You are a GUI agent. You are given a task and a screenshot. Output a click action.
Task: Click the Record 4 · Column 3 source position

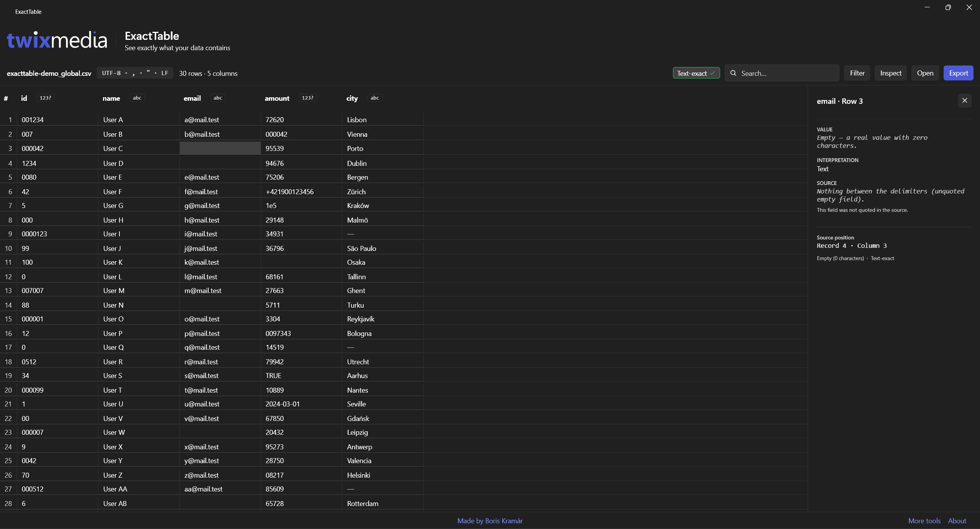coord(852,246)
